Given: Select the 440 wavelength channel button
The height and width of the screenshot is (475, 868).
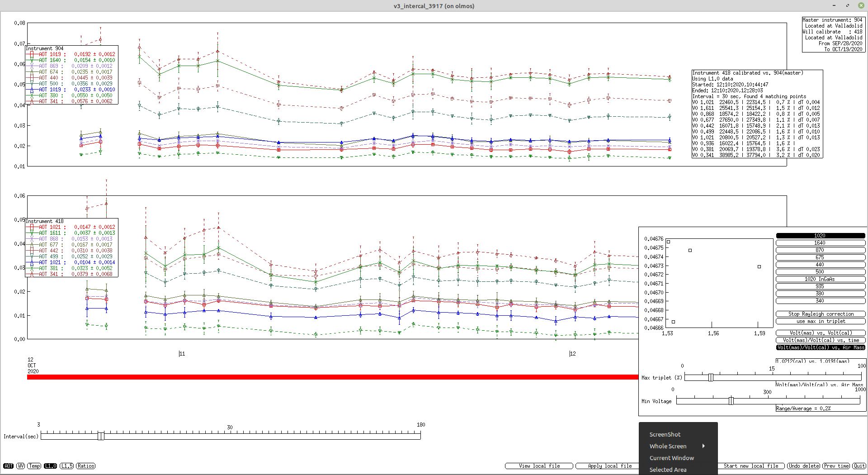Looking at the screenshot, I should click(820, 265).
